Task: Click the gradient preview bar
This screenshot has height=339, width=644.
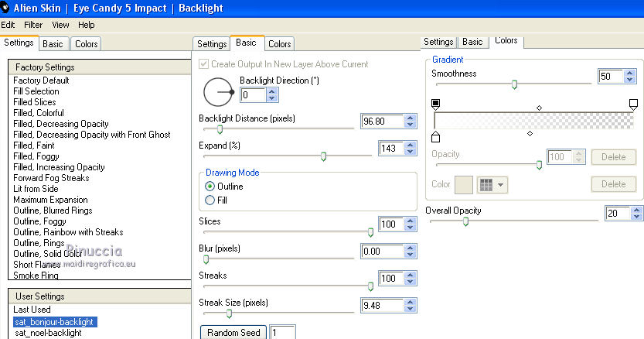Action: click(534, 121)
